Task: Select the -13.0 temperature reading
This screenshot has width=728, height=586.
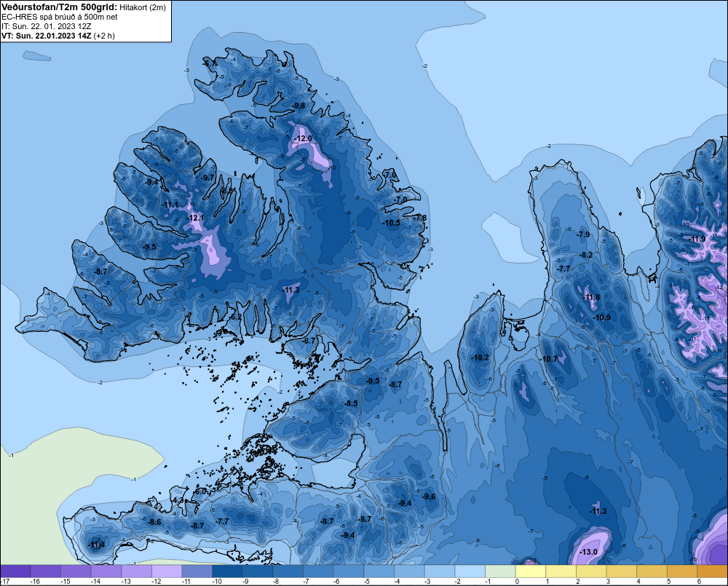Action: pyautogui.click(x=589, y=552)
